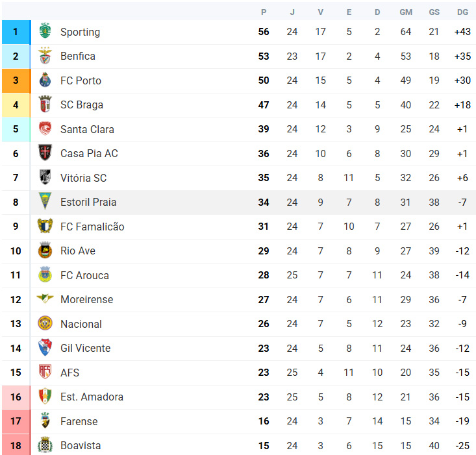This screenshot has height=455, width=476.
Task: Click the Gil Vicente crest
Action: (45, 348)
